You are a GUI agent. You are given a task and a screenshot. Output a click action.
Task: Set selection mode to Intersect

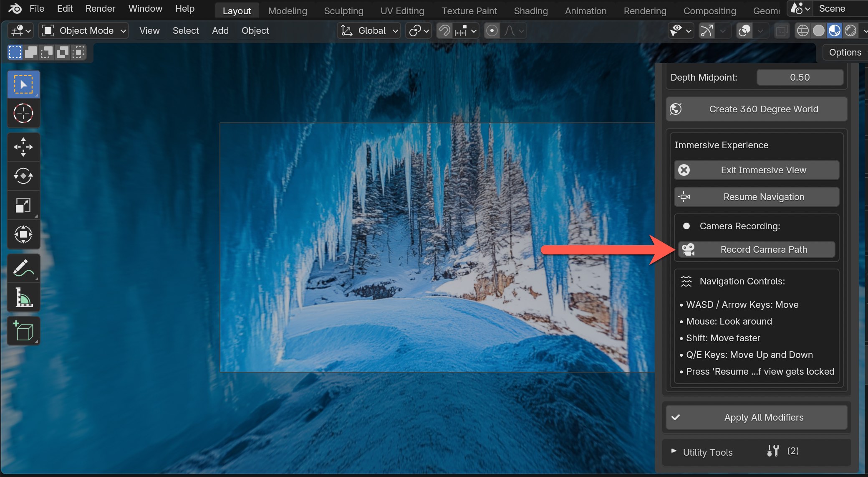tap(78, 52)
